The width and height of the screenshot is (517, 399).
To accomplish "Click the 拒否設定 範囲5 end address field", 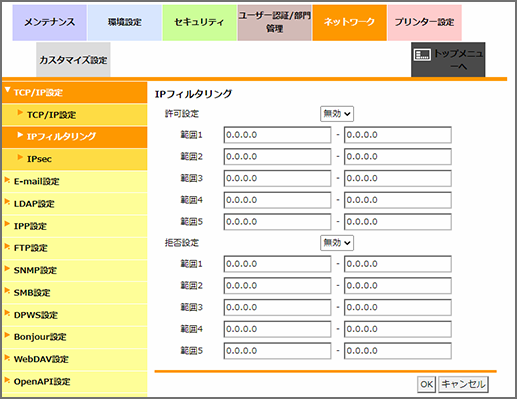I will (x=398, y=351).
